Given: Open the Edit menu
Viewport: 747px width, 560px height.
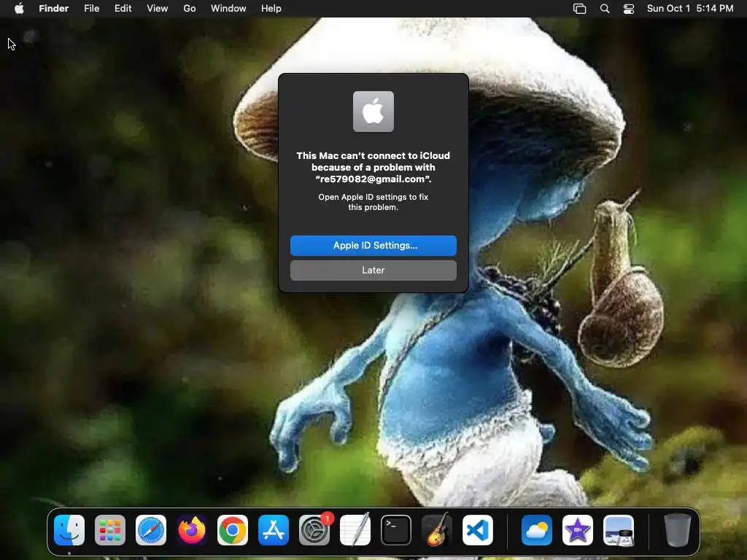Looking at the screenshot, I should [123, 9].
